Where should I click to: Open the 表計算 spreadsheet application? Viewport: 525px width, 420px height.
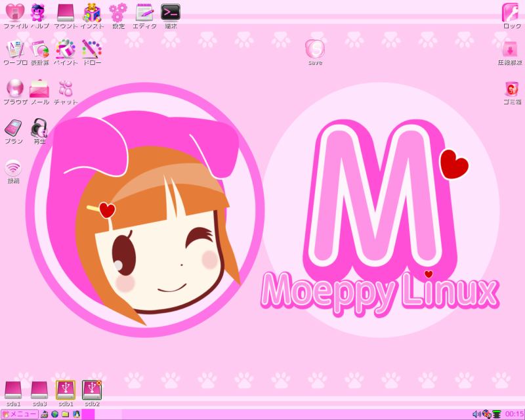(39, 49)
